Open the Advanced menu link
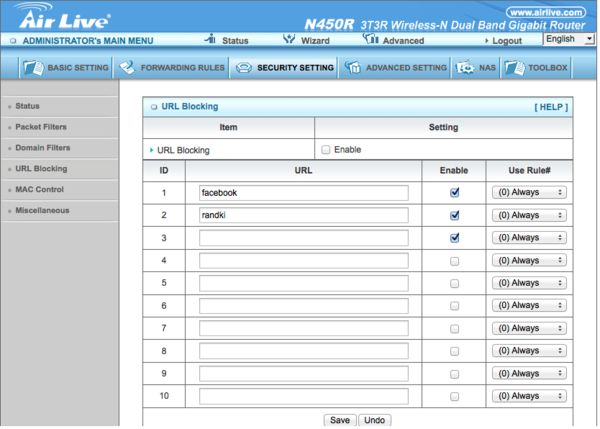600x429 pixels. 403,41
